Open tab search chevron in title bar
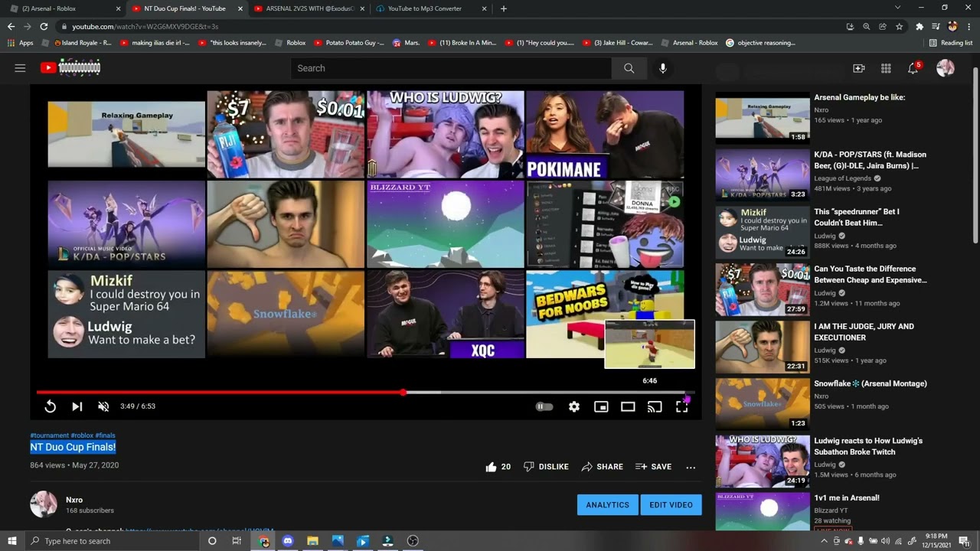 click(x=897, y=8)
